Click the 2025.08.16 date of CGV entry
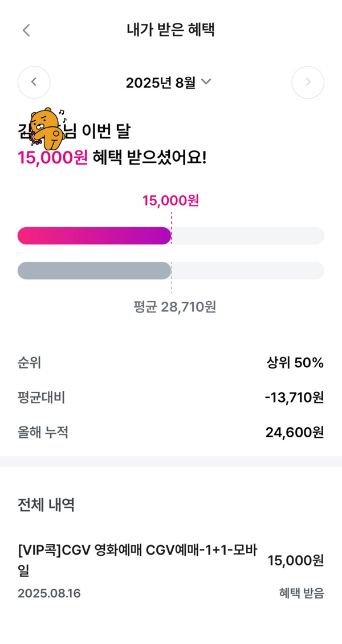342x644 pixels. click(x=49, y=593)
